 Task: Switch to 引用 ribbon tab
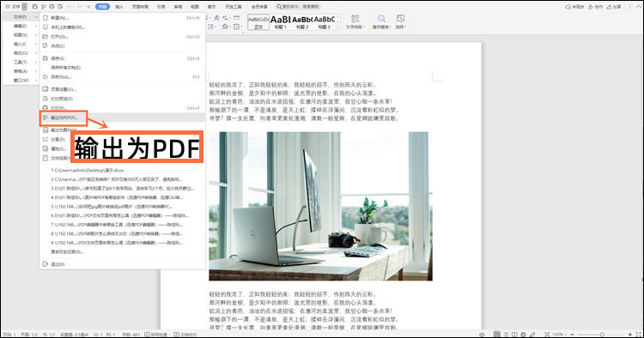click(x=161, y=7)
